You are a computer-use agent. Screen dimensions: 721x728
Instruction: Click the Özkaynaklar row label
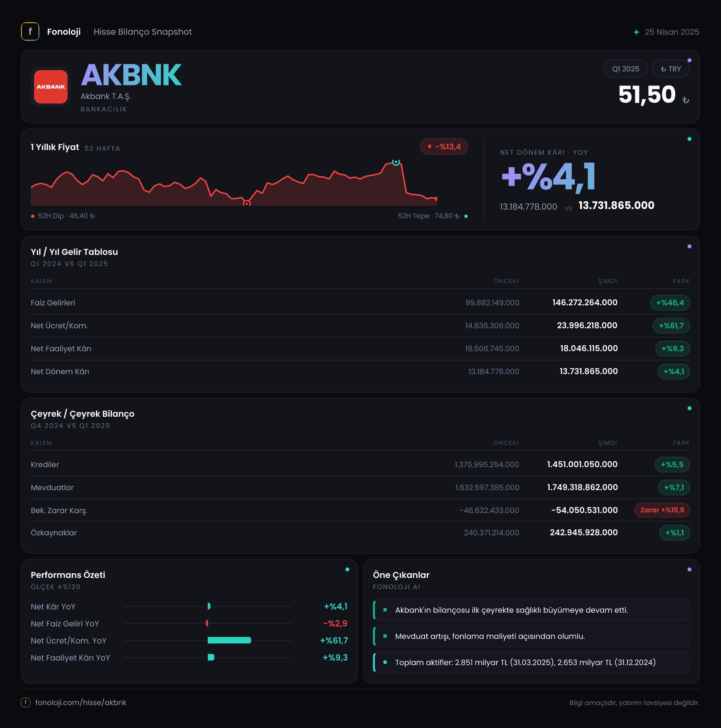[x=54, y=533]
